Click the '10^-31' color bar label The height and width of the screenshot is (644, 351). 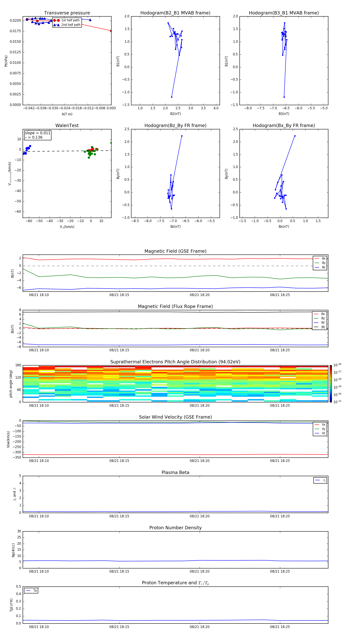pyautogui.click(x=337, y=402)
